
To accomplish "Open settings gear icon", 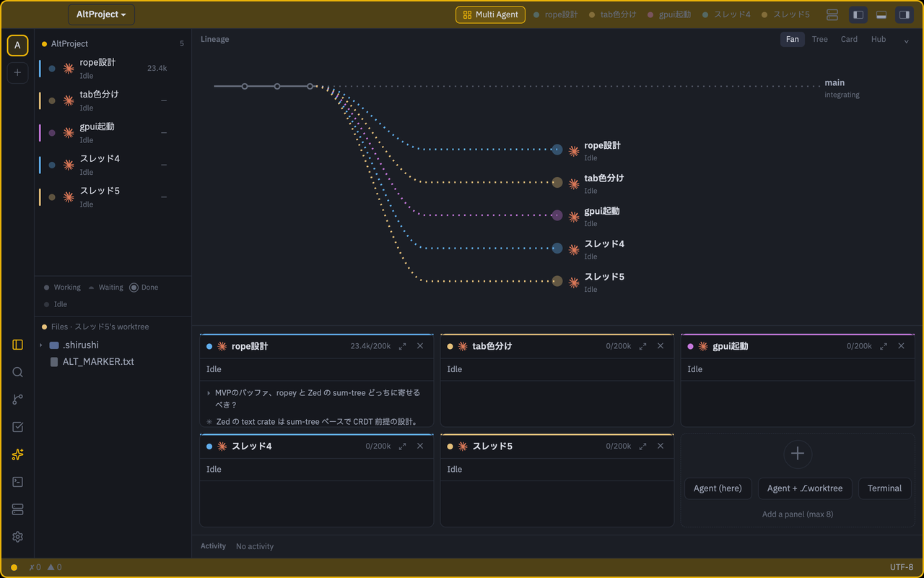I will (x=18, y=537).
